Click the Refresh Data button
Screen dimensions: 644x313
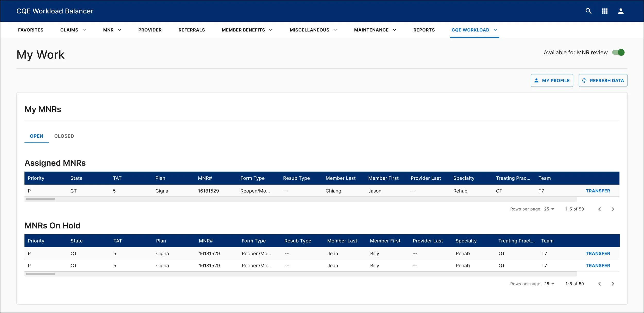(x=603, y=81)
